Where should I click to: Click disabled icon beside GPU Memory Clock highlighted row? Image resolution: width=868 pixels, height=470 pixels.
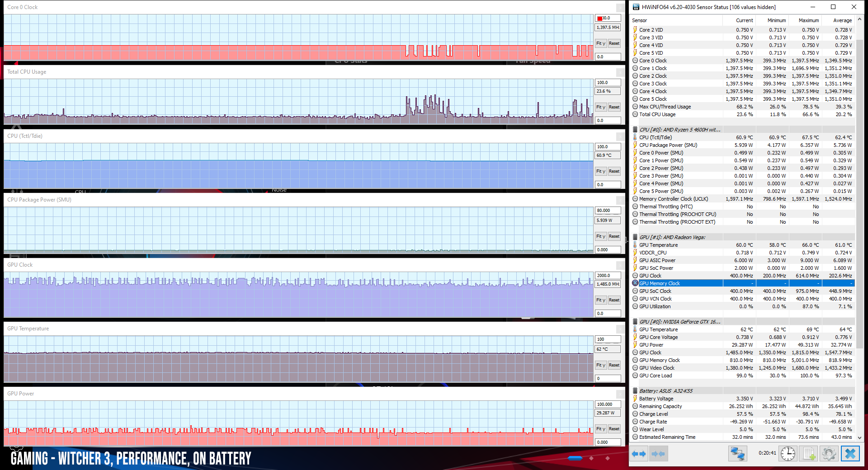tap(635, 283)
